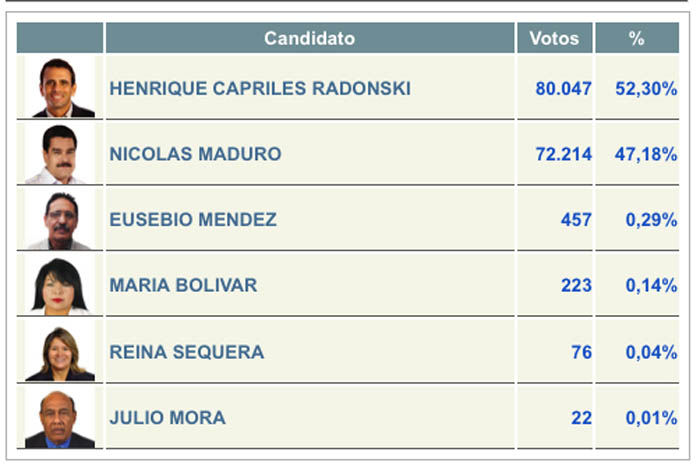Click the Eusebio Mendez row photo thumbnail
The width and height of the screenshot is (700, 466).
click(x=60, y=219)
